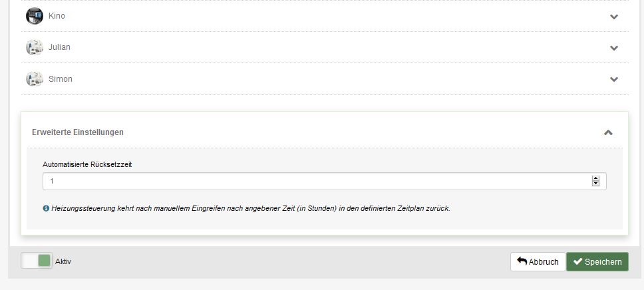
Task: Select the Simon room entry
Action: tap(325, 79)
